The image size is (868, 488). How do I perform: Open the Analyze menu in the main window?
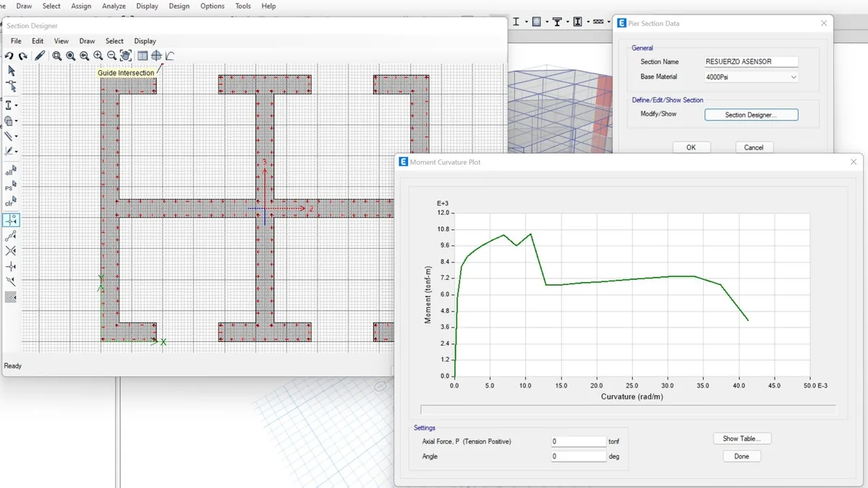coord(114,6)
